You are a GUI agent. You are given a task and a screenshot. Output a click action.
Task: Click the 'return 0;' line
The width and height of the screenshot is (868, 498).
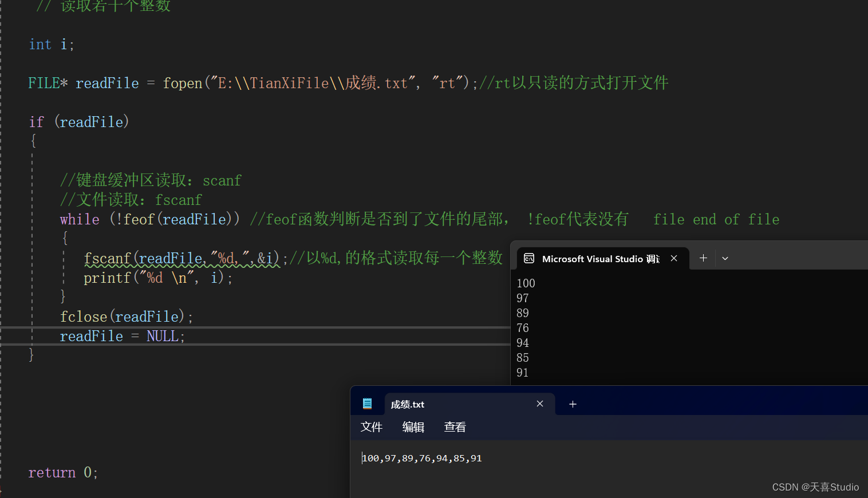[x=63, y=473]
